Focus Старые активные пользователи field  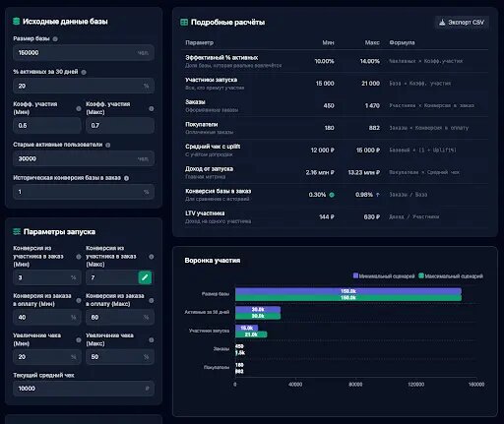84,158
